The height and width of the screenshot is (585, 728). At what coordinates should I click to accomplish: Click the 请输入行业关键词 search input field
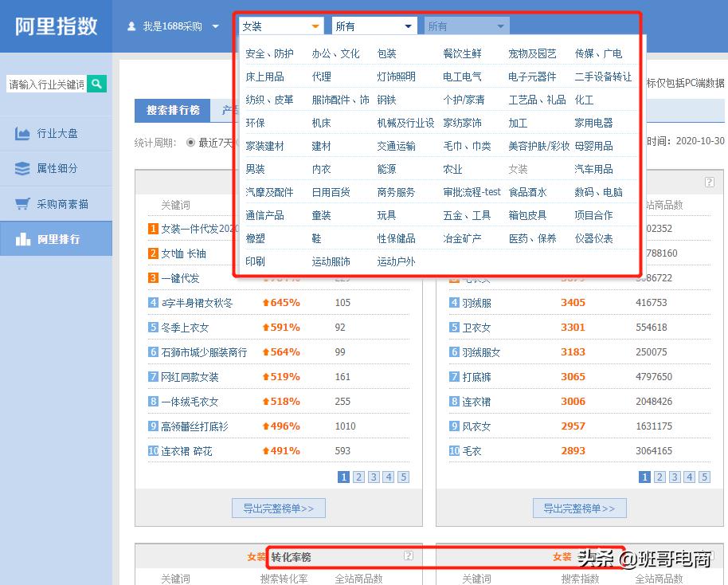(44, 83)
